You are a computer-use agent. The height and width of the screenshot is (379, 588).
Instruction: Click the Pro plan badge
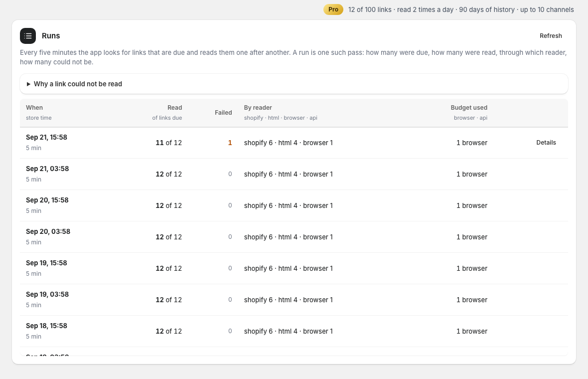[x=333, y=9]
